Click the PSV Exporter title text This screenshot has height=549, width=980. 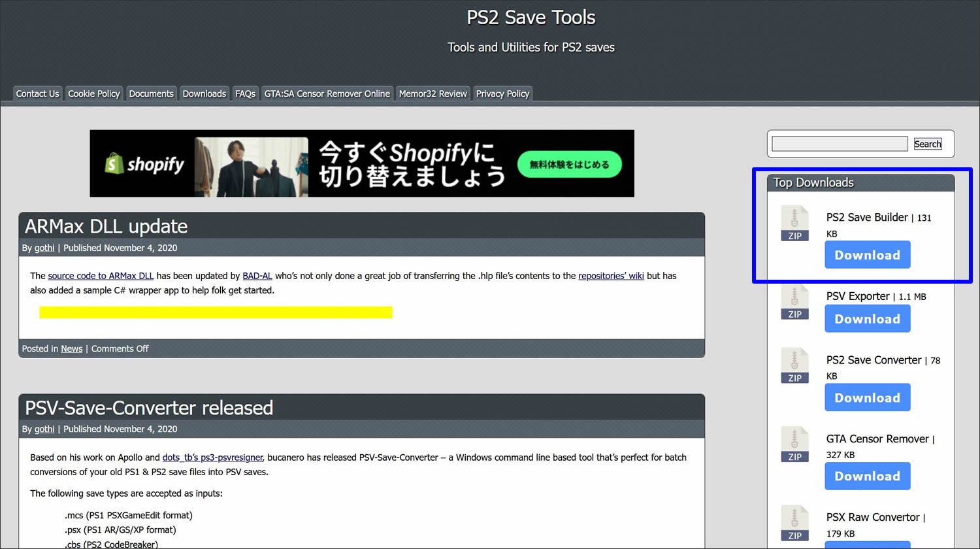858,296
